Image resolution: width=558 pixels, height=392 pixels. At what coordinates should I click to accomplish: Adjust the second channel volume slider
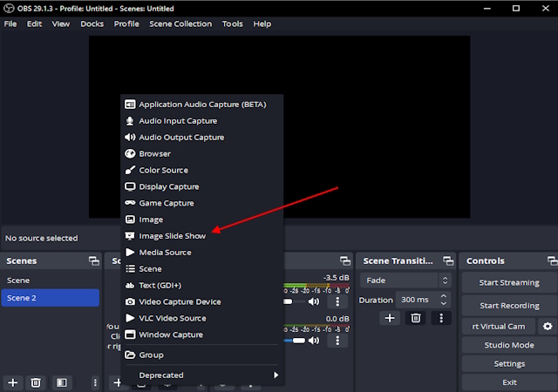pyautogui.click(x=295, y=341)
